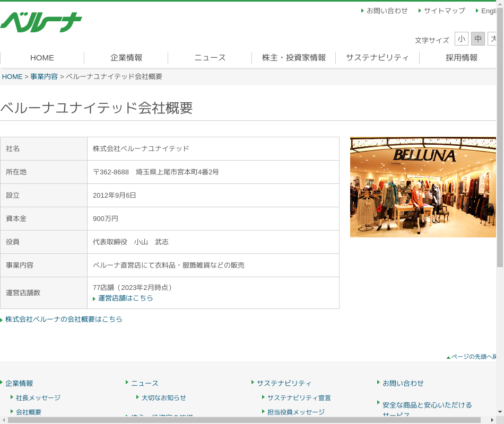Open the 運営店舗はこちら link

(125, 298)
